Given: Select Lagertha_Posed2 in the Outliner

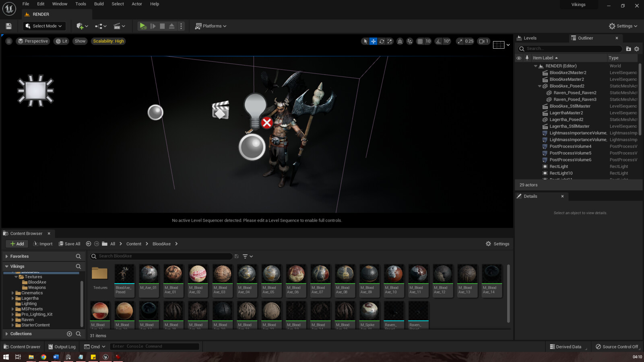Looking at the screenshot, I should 566,119.
